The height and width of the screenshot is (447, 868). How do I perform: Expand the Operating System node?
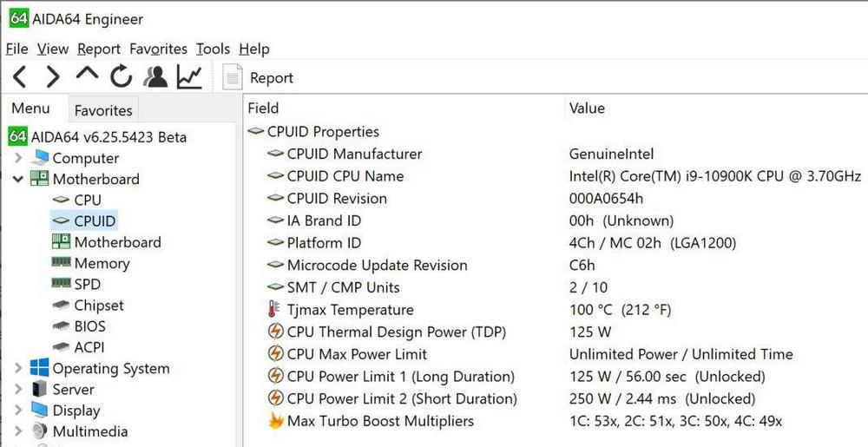pyautogui.click(x=18, y=368)
